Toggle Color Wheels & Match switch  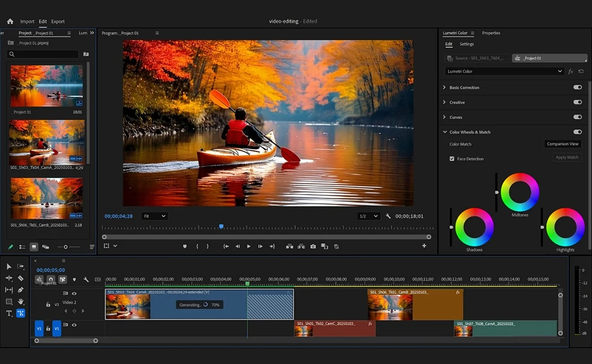click(577, 132)
